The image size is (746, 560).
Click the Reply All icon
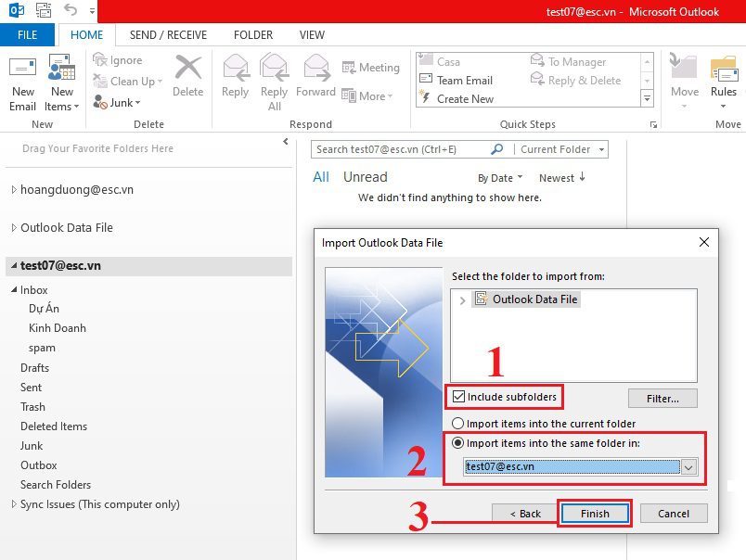click(274, 67)
